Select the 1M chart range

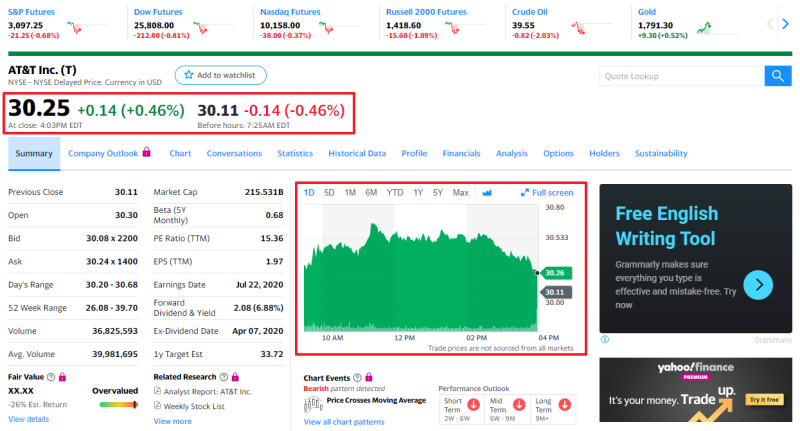[x=350, y=193]
